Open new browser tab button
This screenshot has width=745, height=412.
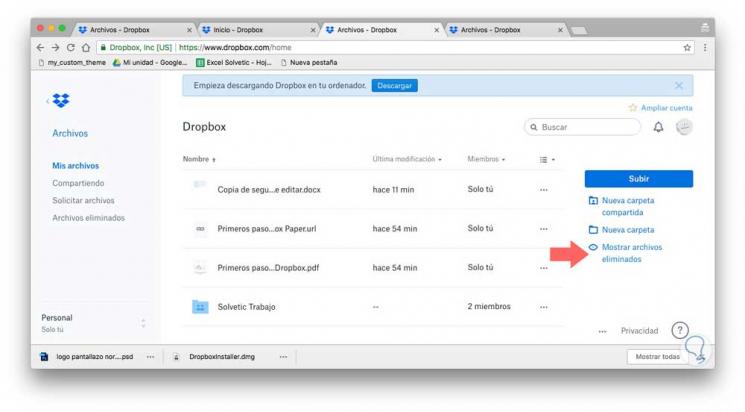coord(579,30)
